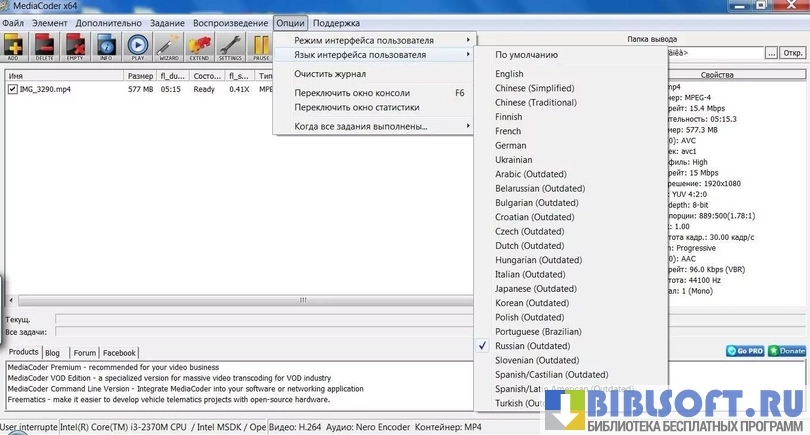This screenshot has width=810, height=435.
Task: Open the SETTINGS wrench icon
Action: pyautogui.click(x=230, y=47)
